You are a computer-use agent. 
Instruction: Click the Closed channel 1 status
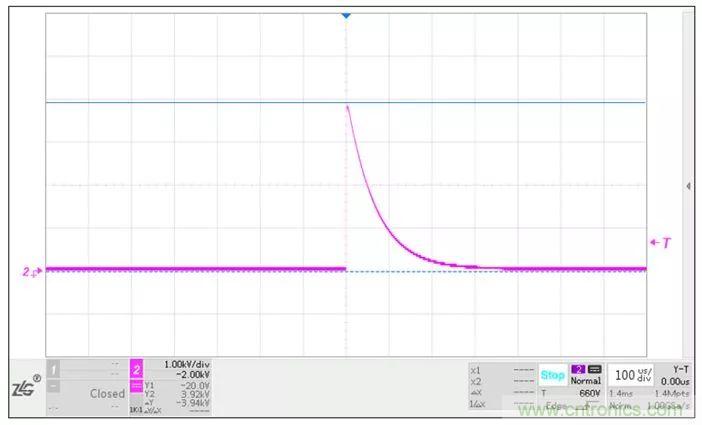click(107, 393)
